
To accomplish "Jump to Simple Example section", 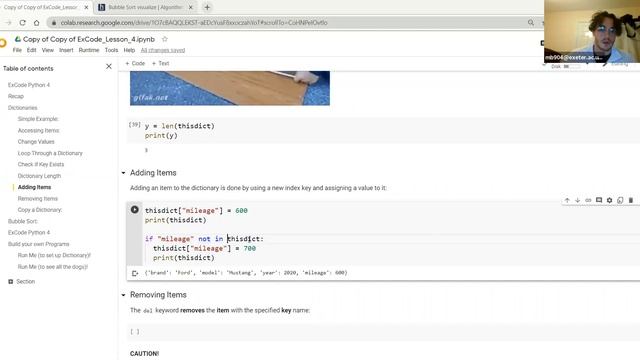I will tap(38, 119).
